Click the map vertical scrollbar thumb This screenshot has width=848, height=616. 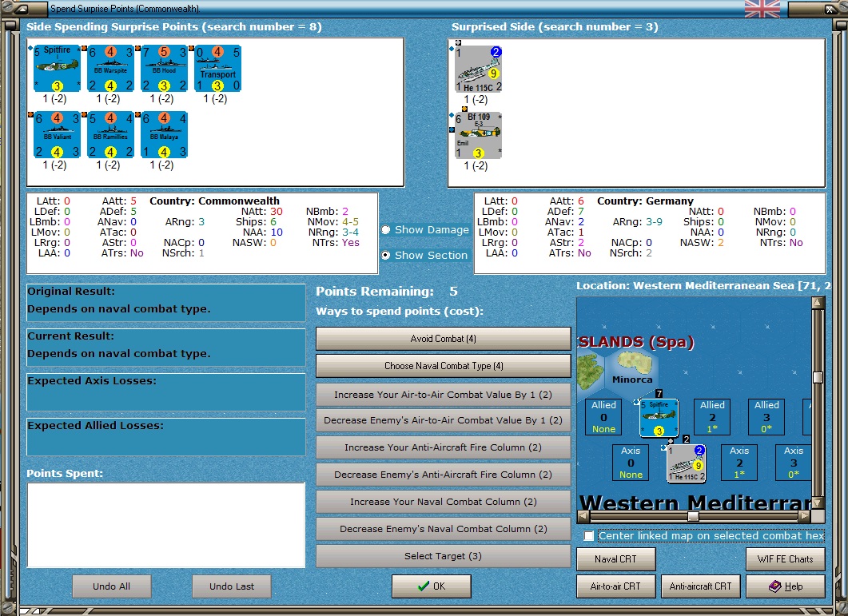(x=818, y=377)
